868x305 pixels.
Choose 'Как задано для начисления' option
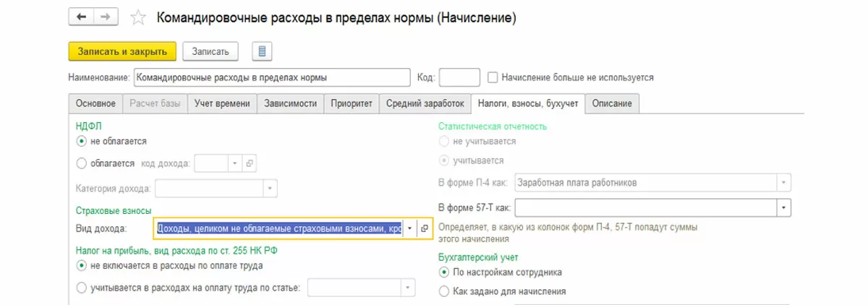[443, 292]
